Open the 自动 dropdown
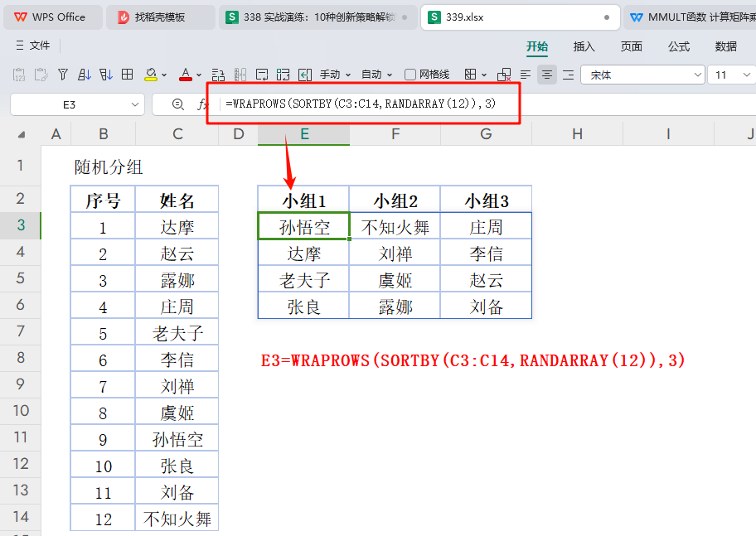 point(376,75)
